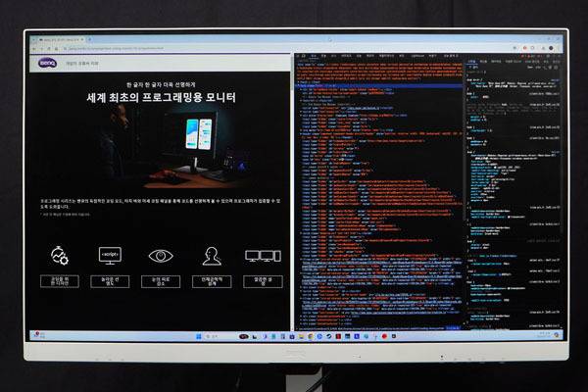This screenshot has width=588, height=392.
Task: Click the dual monitors feature icon
Action: click(263, 256)
